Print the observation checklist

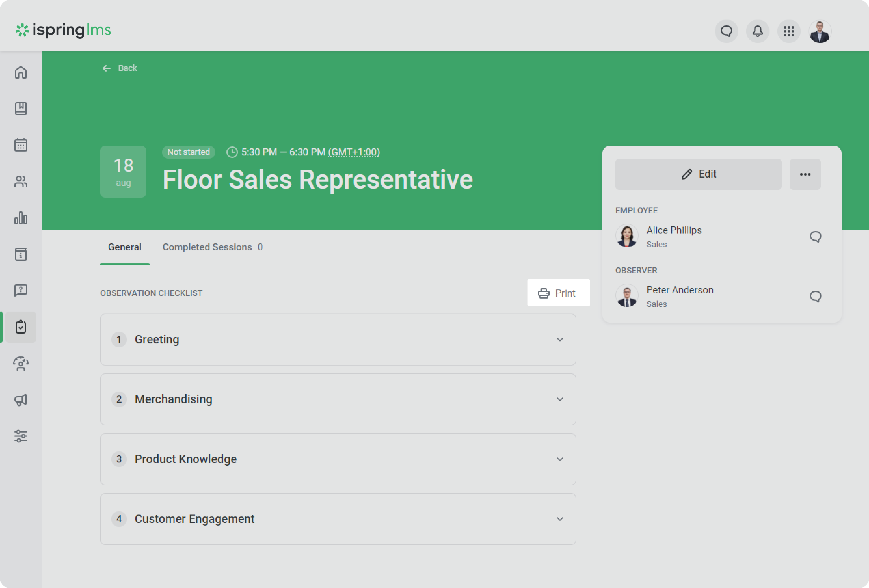[x=558, y=293]
